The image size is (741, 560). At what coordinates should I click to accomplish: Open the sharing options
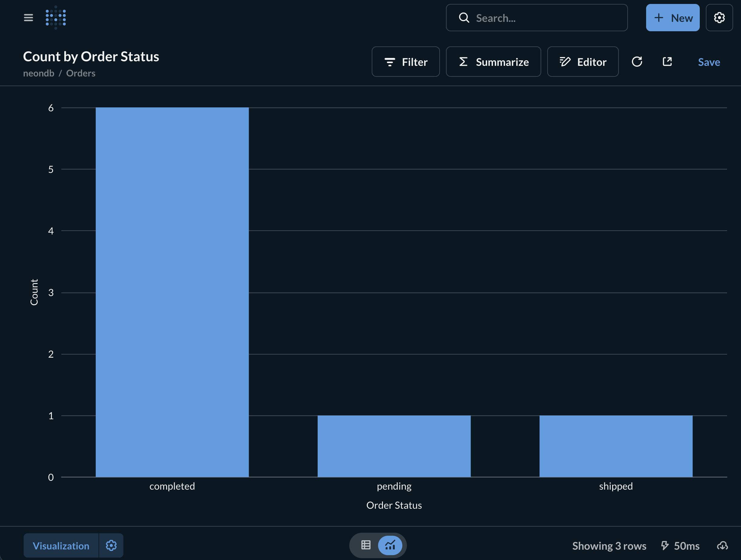coord(667,62)
